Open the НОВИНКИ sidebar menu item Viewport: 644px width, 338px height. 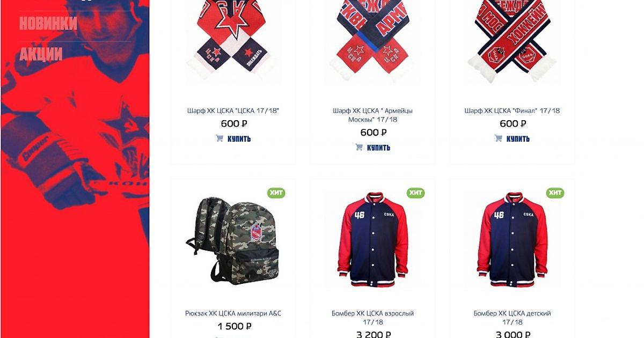pyautogui.click(x=48, y=24)
